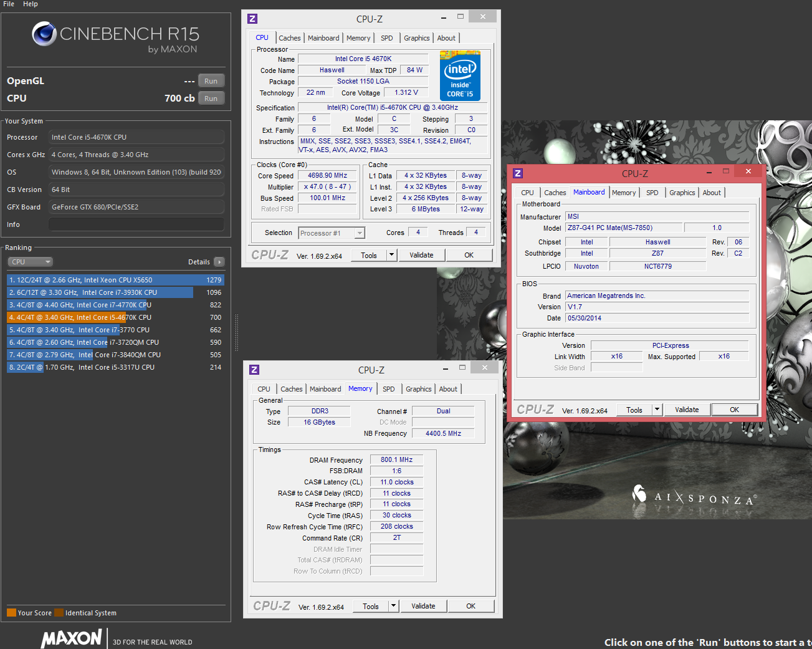Click the Core Speed value 4698.90 MHz

pos(327,176)
